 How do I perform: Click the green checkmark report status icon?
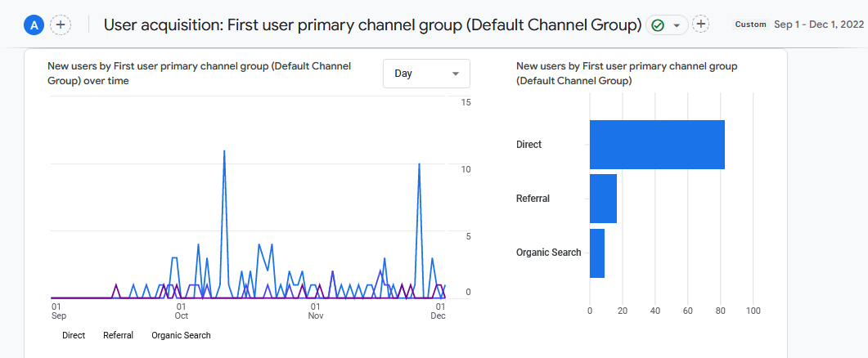[x=658, y=25]
